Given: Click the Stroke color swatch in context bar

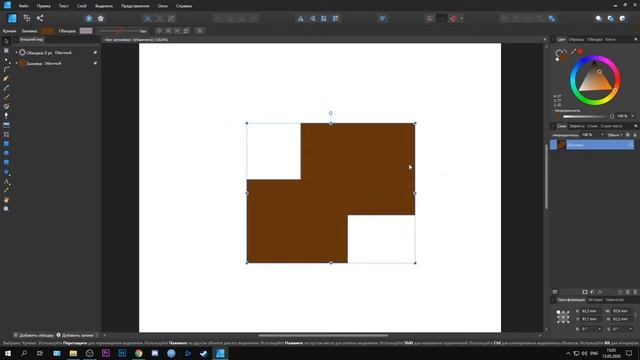Looking at the screenshot, I should point(86,31).
